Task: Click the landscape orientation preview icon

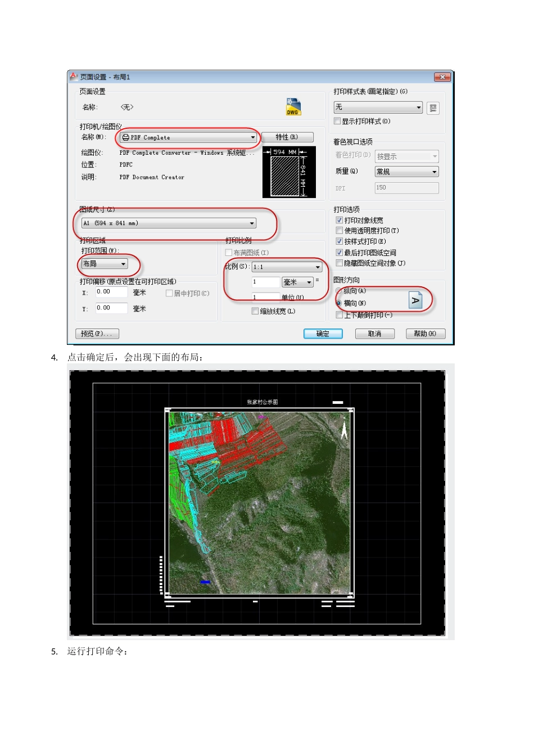Action: point(415,301)
